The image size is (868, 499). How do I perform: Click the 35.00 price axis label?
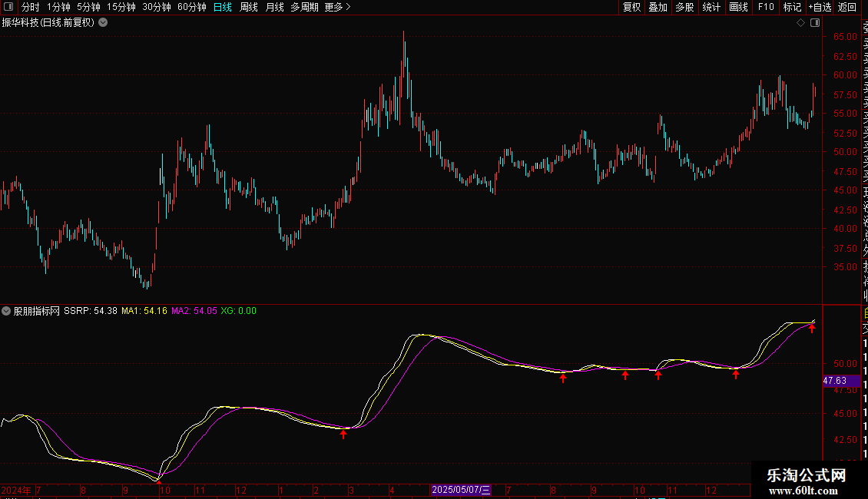click(x=845, y=266)
